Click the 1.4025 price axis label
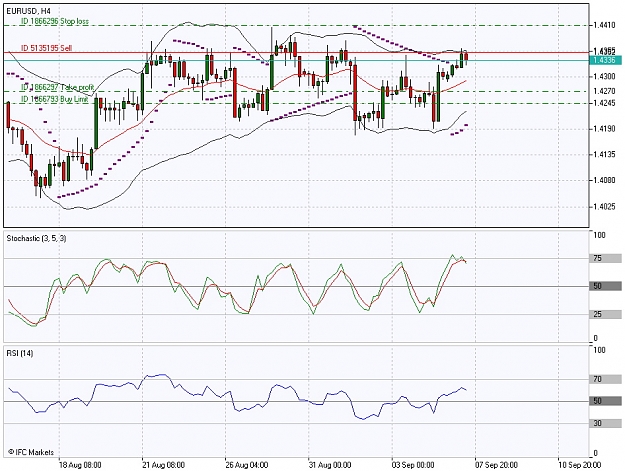The image size is (625, 471). click(604, 207)
